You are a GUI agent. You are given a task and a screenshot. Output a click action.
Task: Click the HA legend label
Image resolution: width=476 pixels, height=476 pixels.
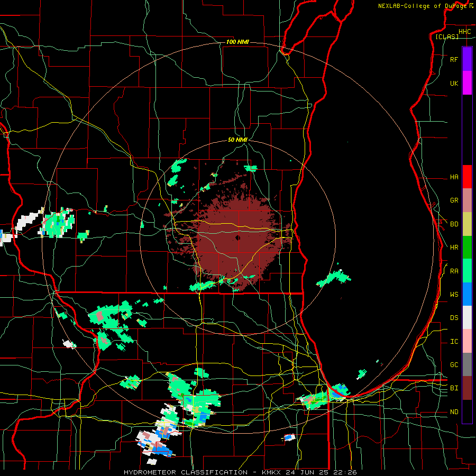click(x=454, y=177)
